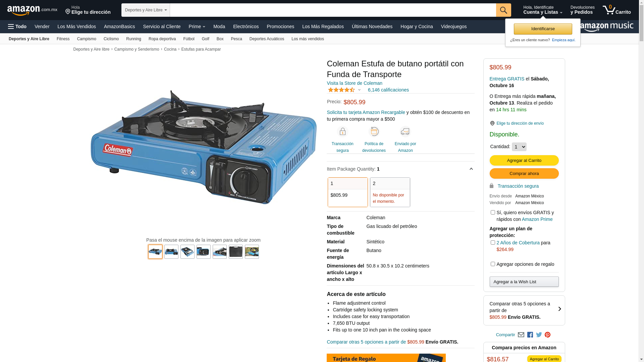Share product on Facebook icon
This screenshot has width=644, height=362.
tap(530, 335)
